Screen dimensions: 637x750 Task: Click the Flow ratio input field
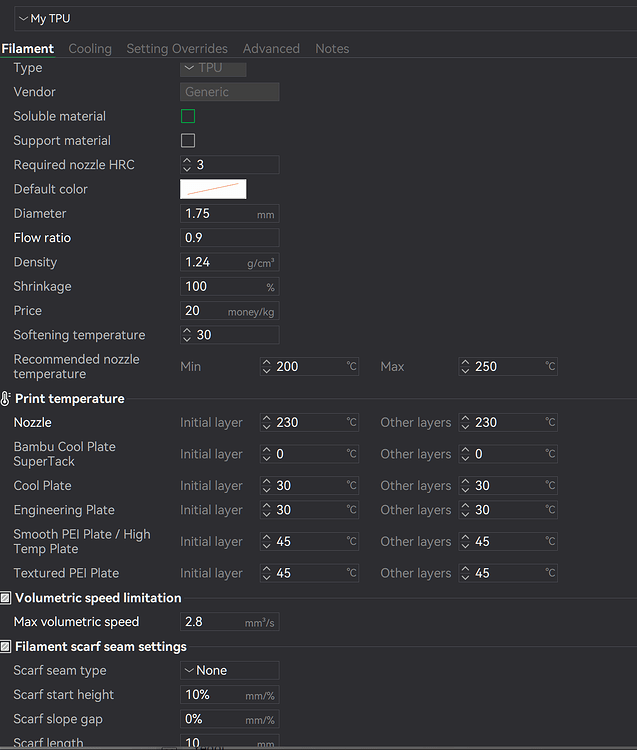(x=230, y=238)
